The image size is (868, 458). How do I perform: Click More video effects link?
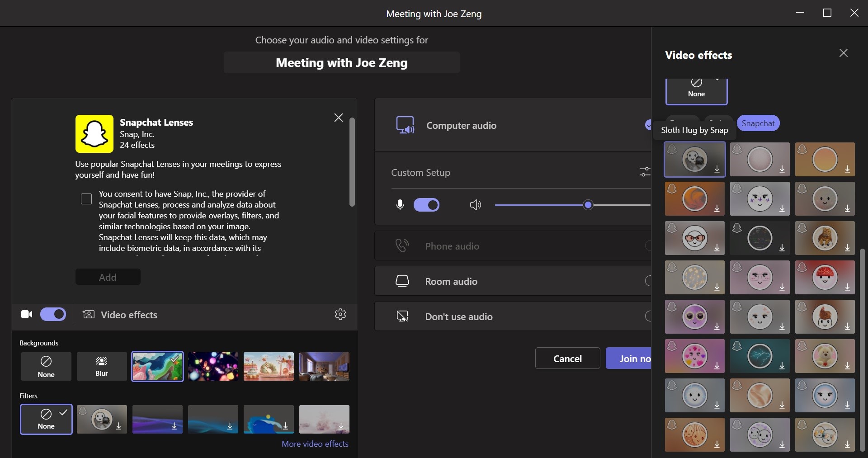315,444
